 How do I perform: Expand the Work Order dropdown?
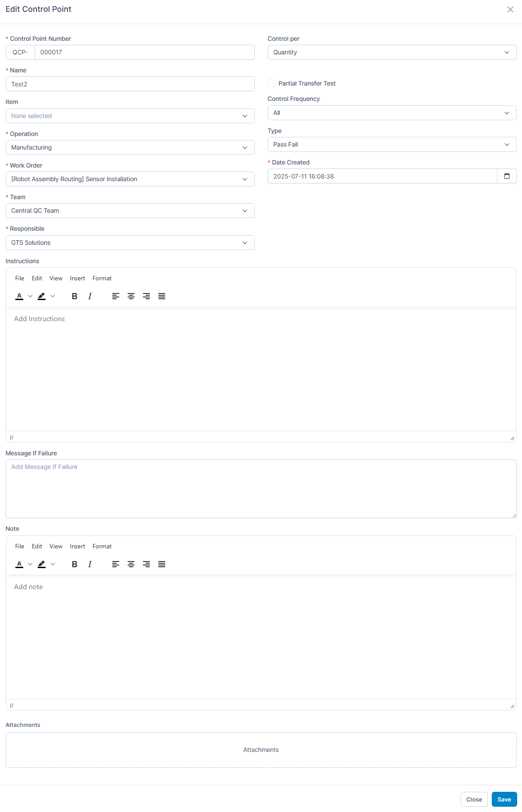pos(130,179)
